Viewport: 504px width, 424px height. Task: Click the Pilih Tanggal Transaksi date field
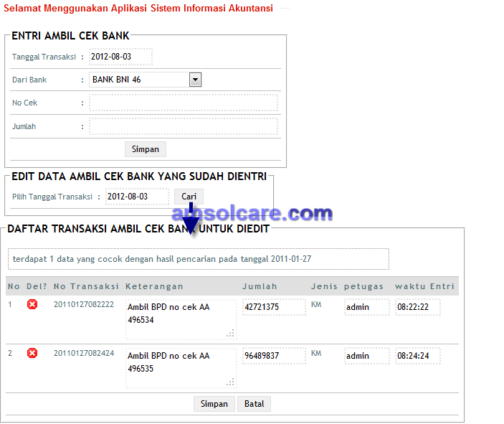coord(137,197)
